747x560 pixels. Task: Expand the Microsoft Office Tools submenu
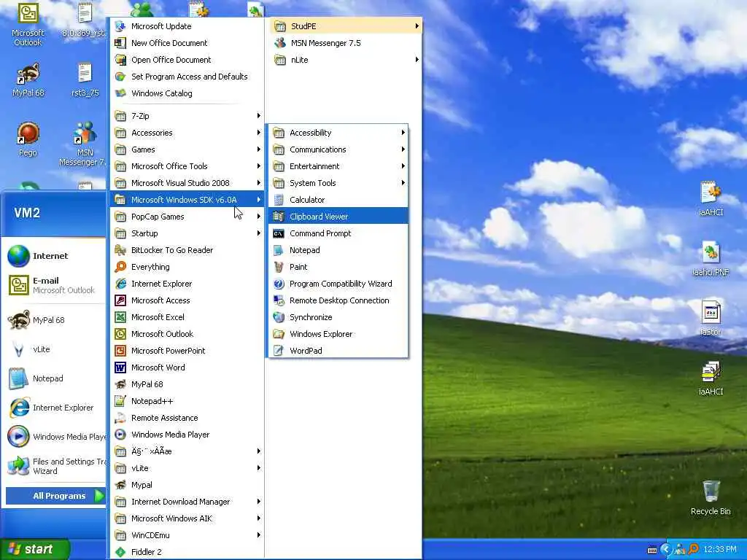187,166
